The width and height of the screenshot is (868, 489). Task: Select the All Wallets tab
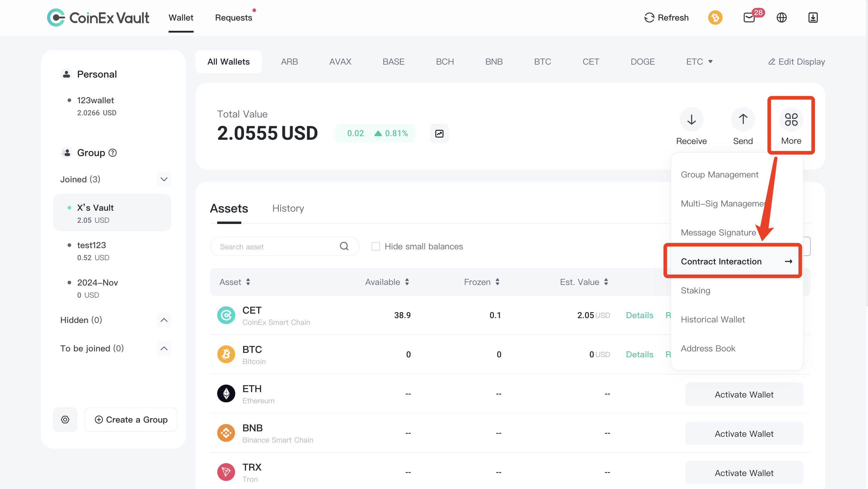(228, 62)
